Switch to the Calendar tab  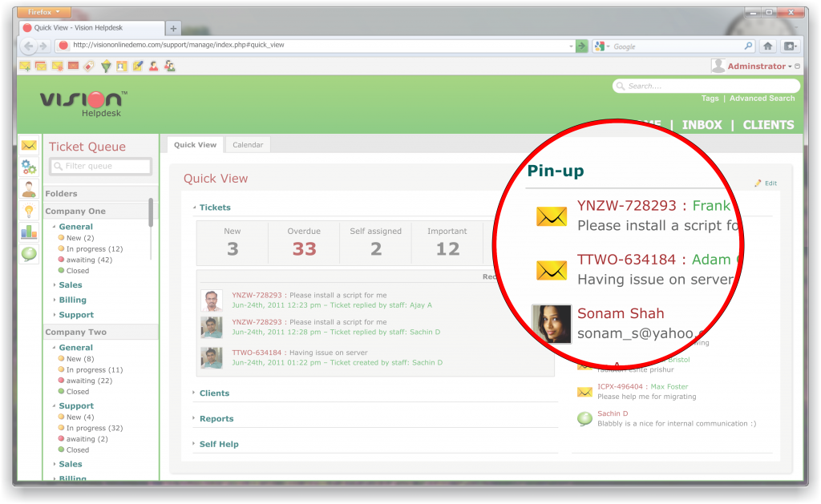[x=248, y=145]
